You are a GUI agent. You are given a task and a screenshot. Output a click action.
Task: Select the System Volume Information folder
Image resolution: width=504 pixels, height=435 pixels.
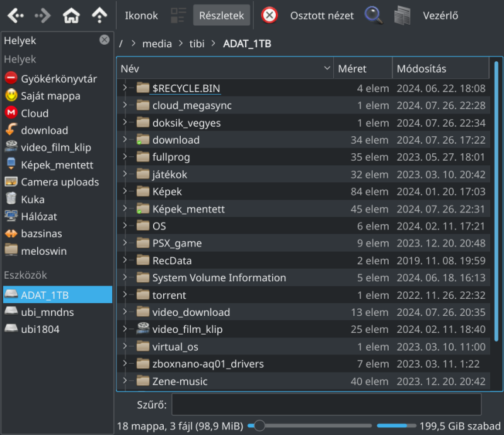(304, 277)
